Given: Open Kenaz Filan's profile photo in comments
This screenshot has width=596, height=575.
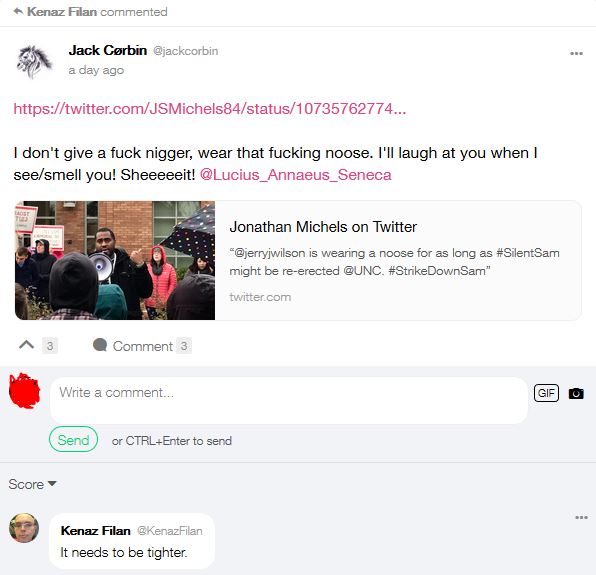Looking at the screenshot, I should tap(24, 528).
